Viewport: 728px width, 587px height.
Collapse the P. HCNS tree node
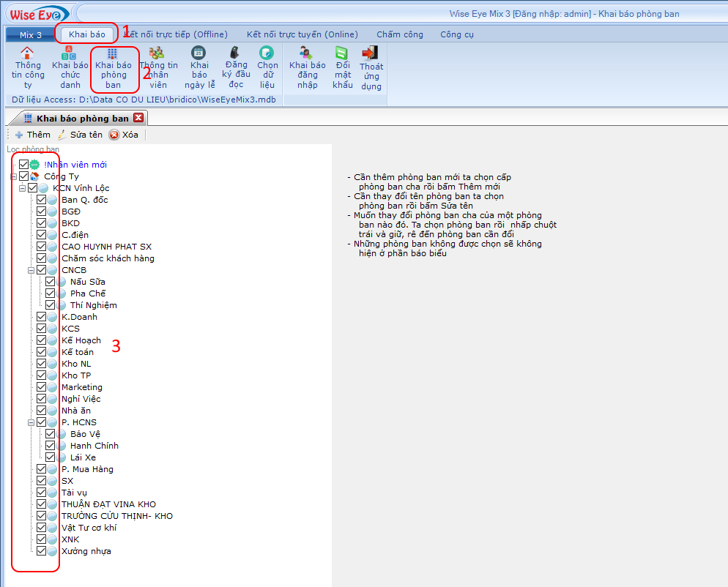31,422
